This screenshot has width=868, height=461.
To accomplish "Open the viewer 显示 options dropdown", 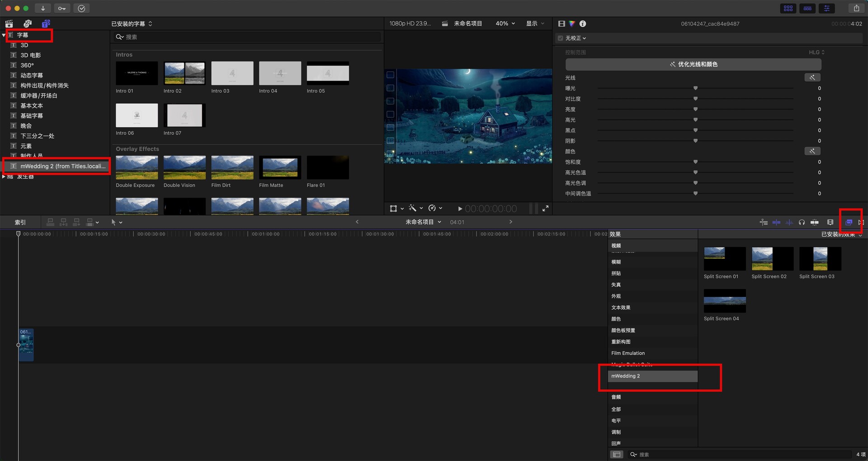I will [x=535, y=24].
